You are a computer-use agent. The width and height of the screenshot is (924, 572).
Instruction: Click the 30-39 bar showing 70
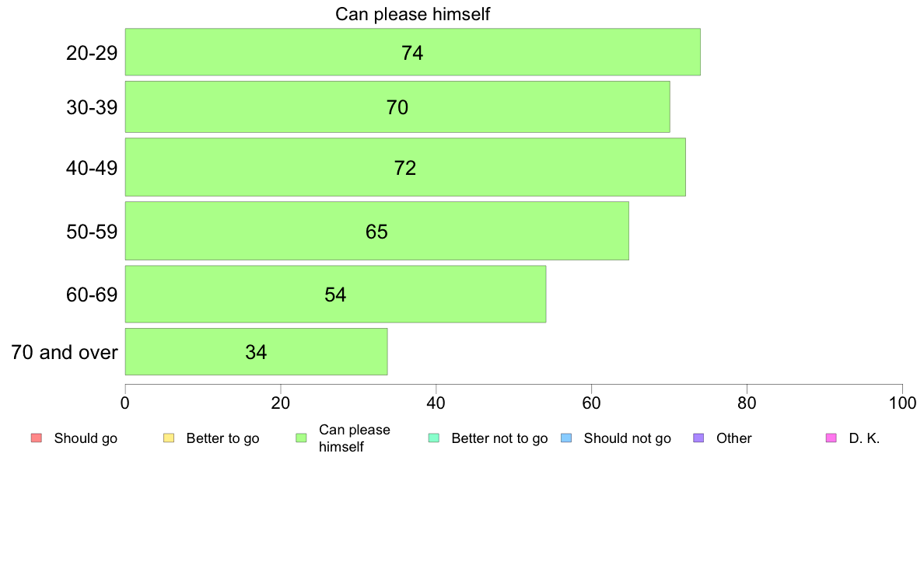pos(397,106)
